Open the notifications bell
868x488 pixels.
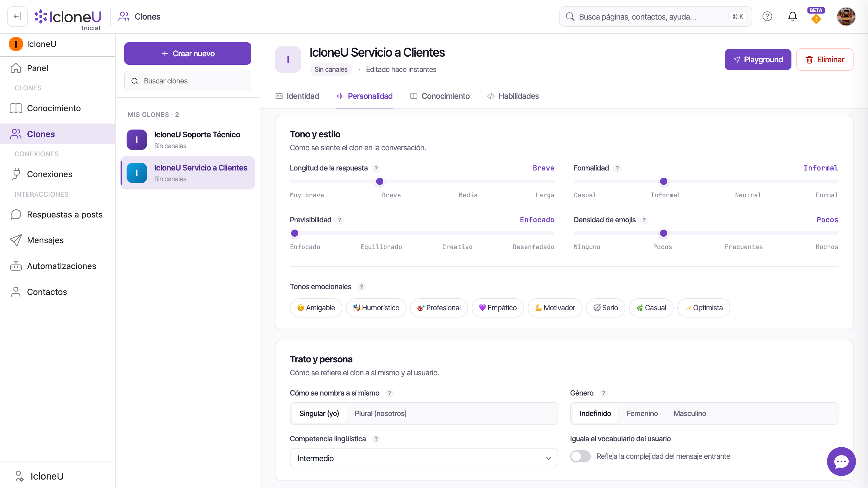(x=793, y=17)
